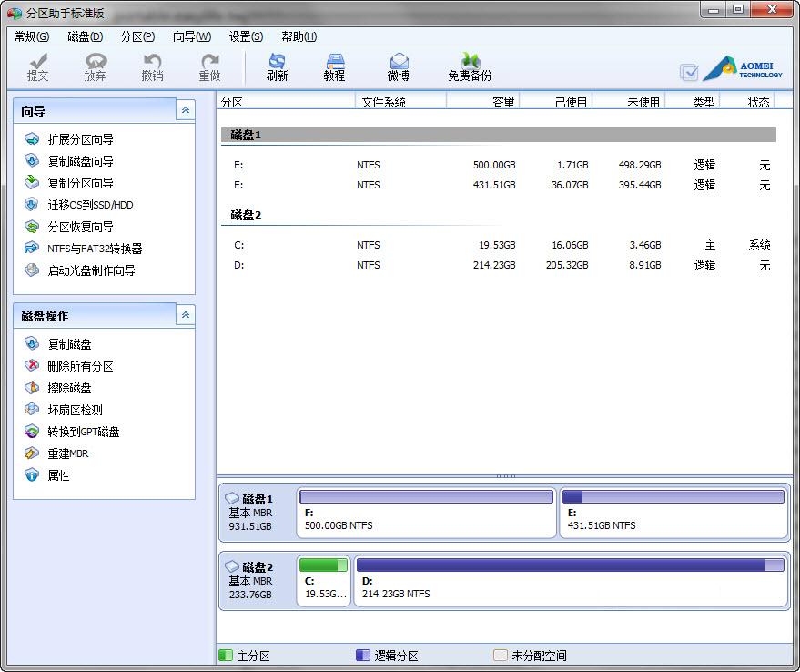Click the green 主分区 legend swatch

coord(226,655)
